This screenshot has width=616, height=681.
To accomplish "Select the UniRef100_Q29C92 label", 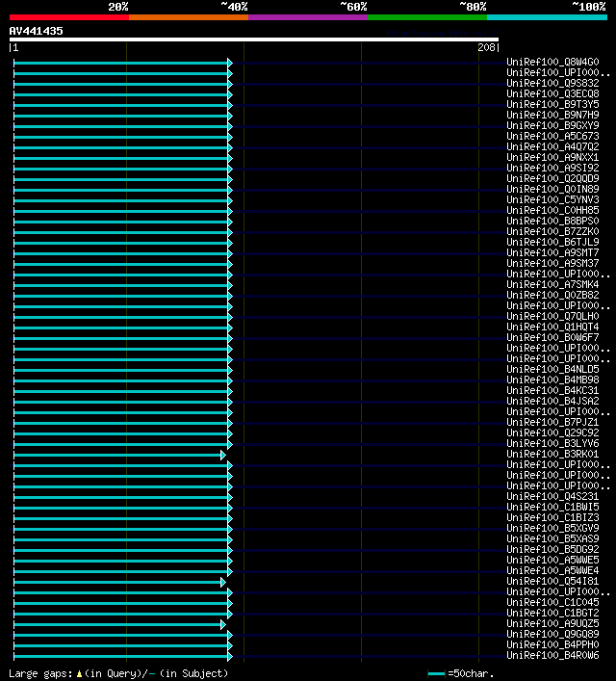I will click(x=552, y=432).
